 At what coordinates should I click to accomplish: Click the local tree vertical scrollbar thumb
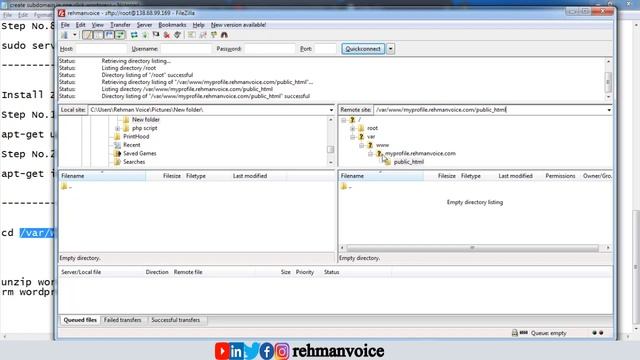coord(331,149)
